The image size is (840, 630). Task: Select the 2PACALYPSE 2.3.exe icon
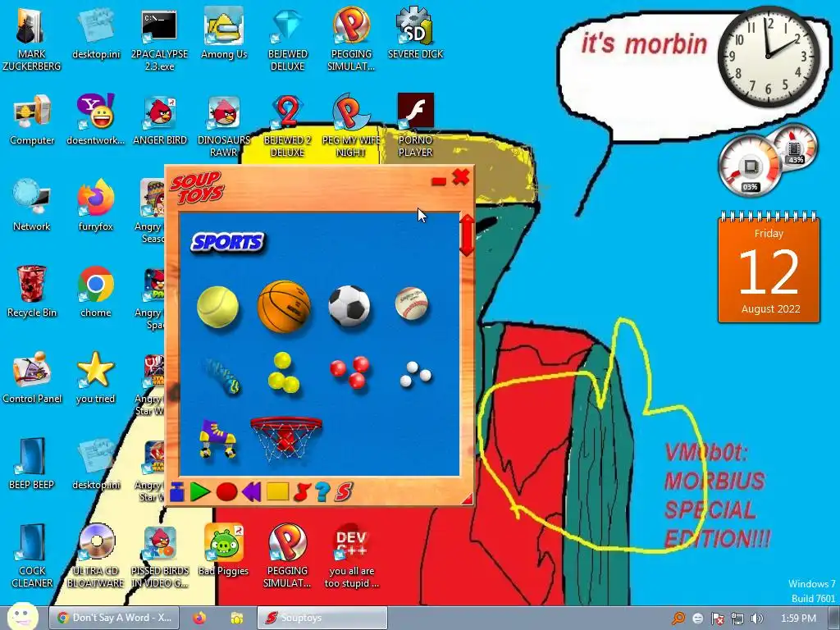pyautogui.click(x=159, y=40)
